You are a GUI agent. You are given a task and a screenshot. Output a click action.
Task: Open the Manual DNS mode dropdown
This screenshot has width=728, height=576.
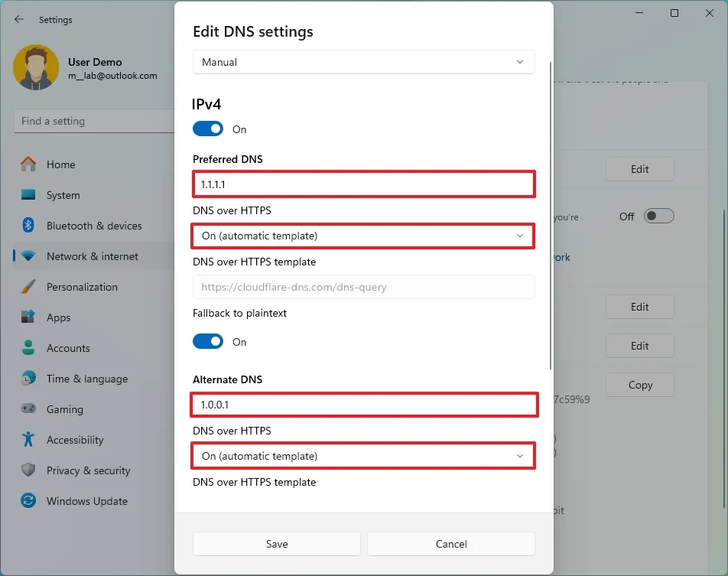point(363,62)
